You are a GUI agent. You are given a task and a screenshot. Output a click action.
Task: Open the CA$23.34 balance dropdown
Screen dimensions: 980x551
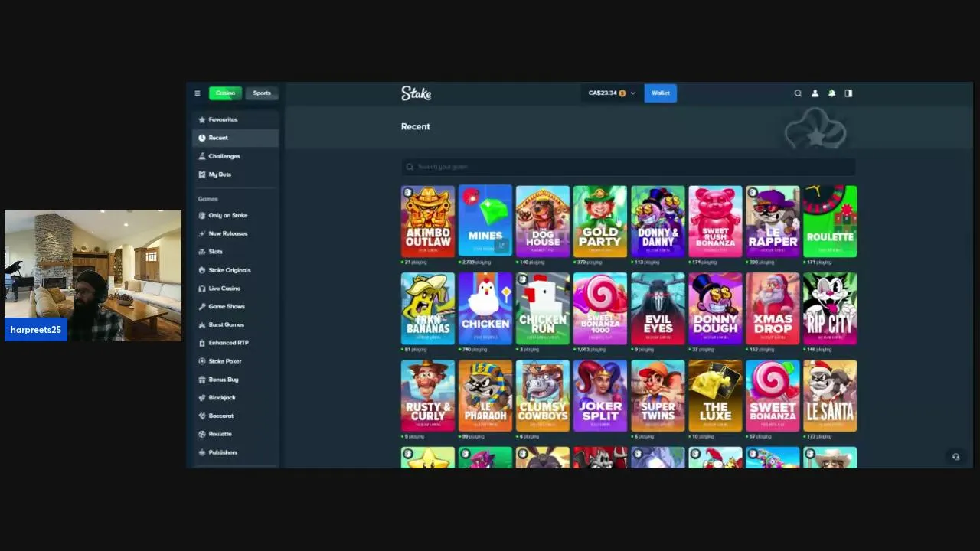[x=612, y=93]
